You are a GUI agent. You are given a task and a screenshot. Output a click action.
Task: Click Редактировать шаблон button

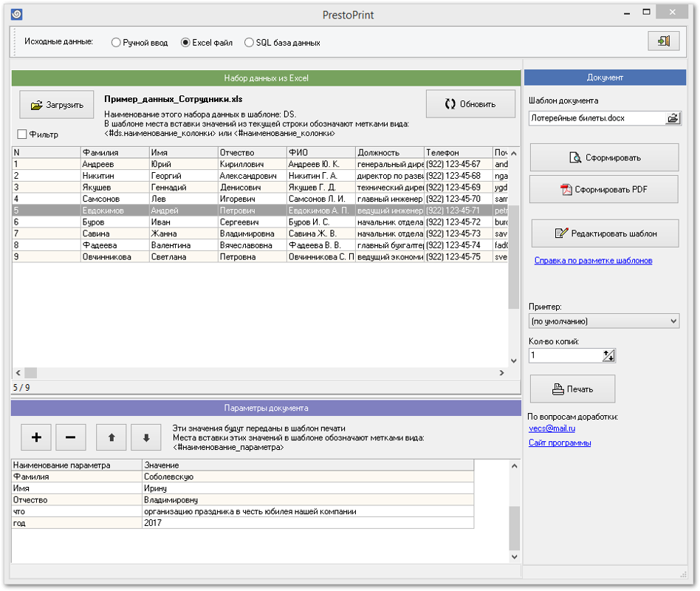(x=604, y=233)
